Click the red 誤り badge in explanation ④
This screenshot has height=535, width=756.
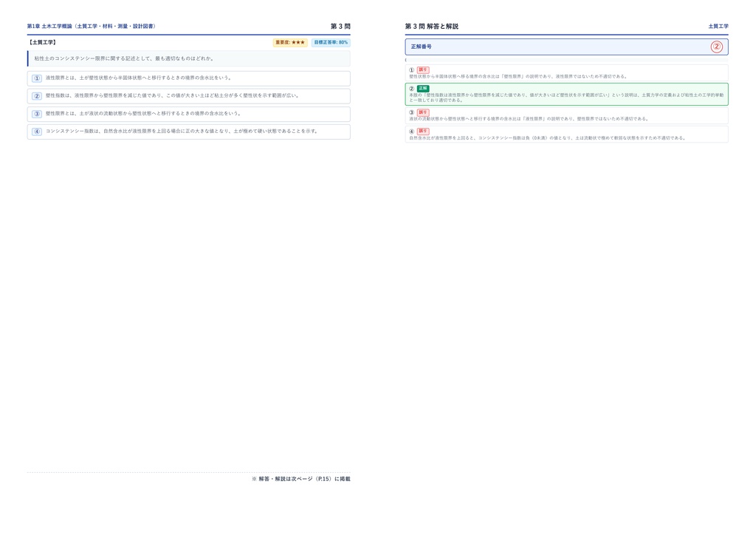[423, 132]
